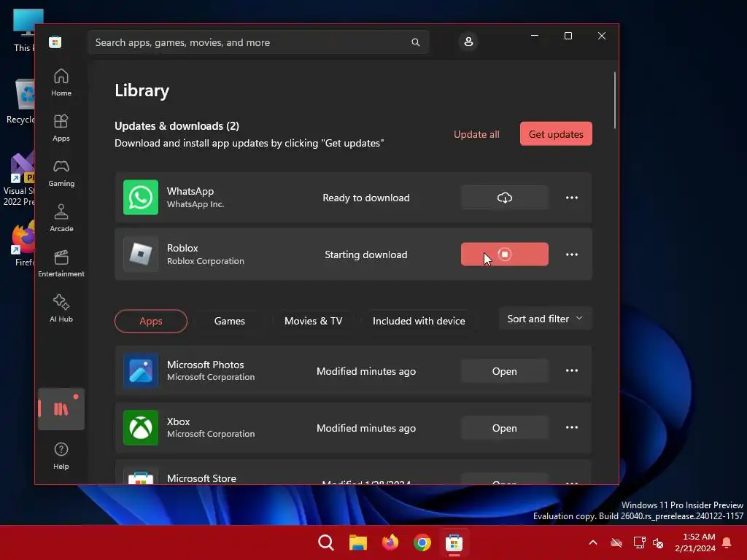Open the notification bell in taskbar
Image resolution: width=747 pixels, height=560 pixels.
[x=727, y=542]
